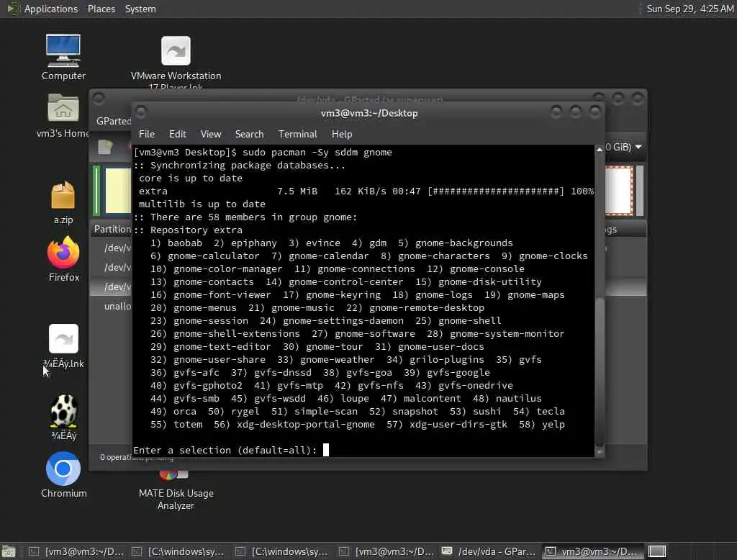Screen dimensions: 737x560
Task: Click the 'xdg-desktop-portal-gnome' package entry
Action: [x=305, y=424]
